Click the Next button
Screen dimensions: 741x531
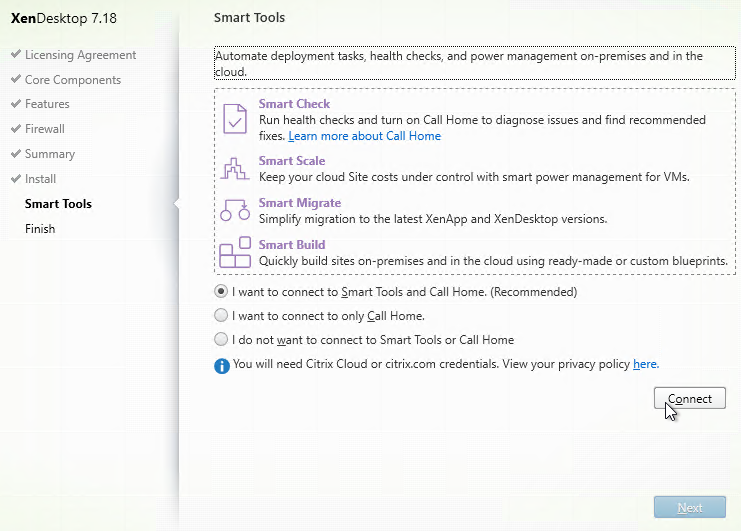(689, 508)
